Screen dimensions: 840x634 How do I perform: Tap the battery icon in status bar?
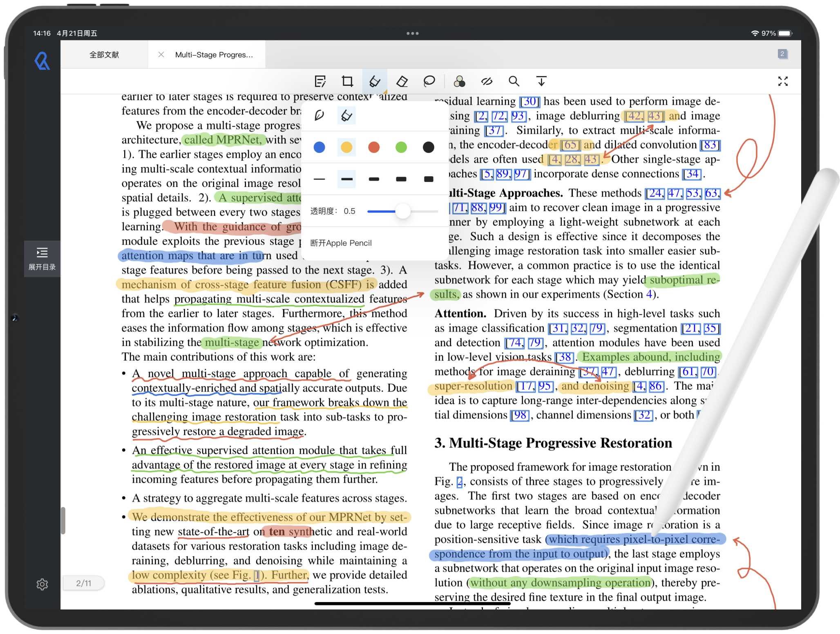coord(785,34)
